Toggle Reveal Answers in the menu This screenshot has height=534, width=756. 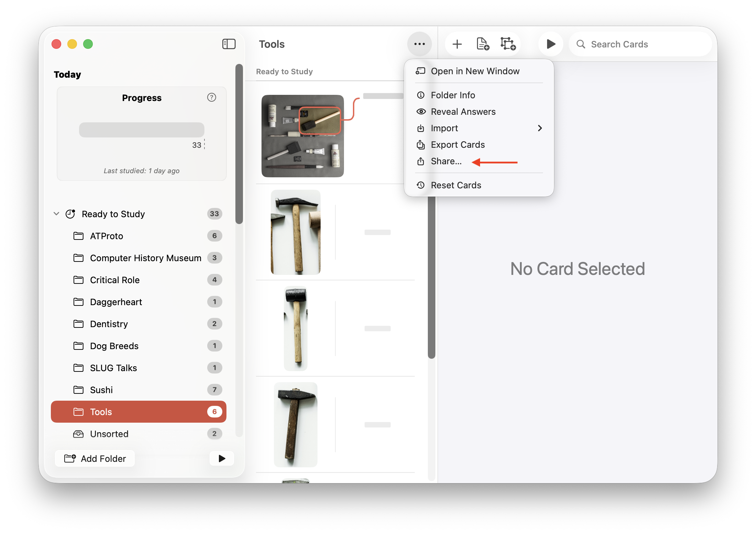(463, 112)
